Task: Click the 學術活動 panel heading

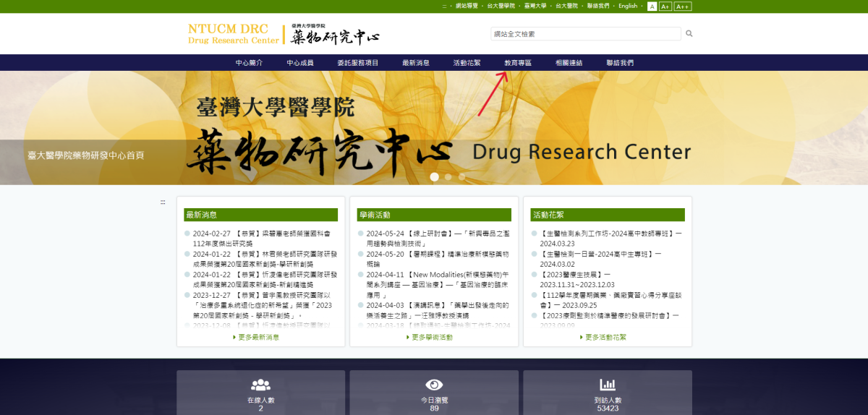Action: 434,215
